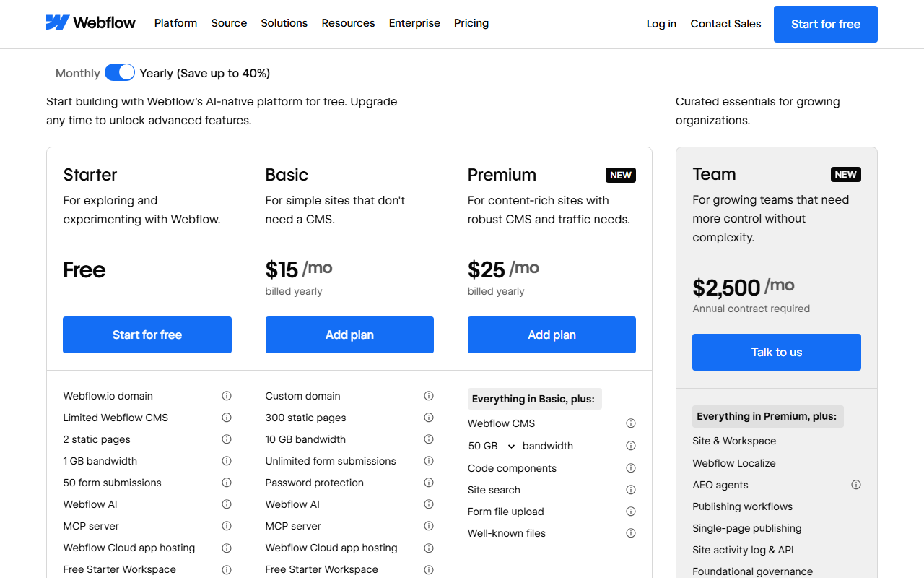
Task: Open the 50 GB bandwidth dropdown
Action: click(492, 446)
